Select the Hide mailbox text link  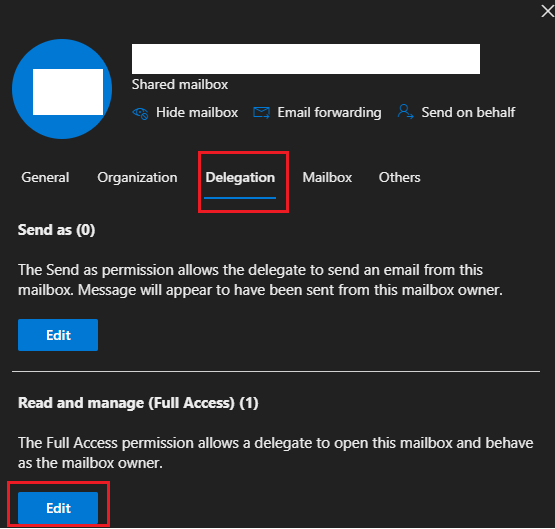tap(197, 113)
